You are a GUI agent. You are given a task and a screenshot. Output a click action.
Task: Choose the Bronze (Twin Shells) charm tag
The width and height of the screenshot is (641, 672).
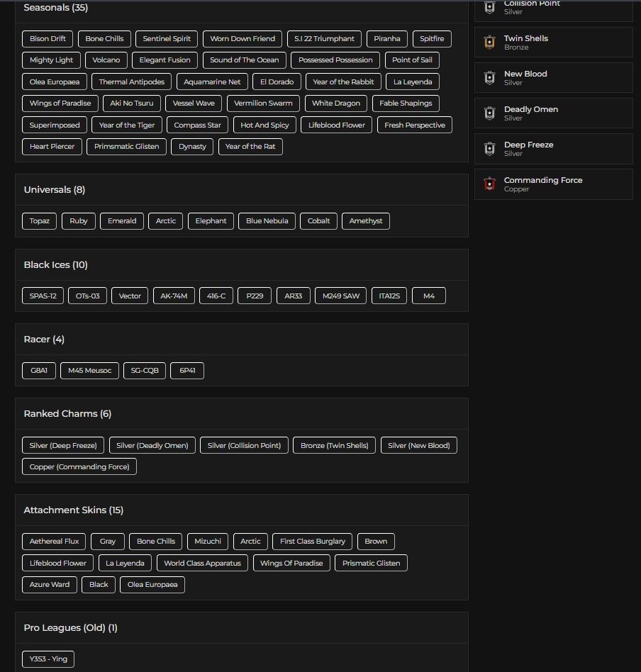click(335, 445)
